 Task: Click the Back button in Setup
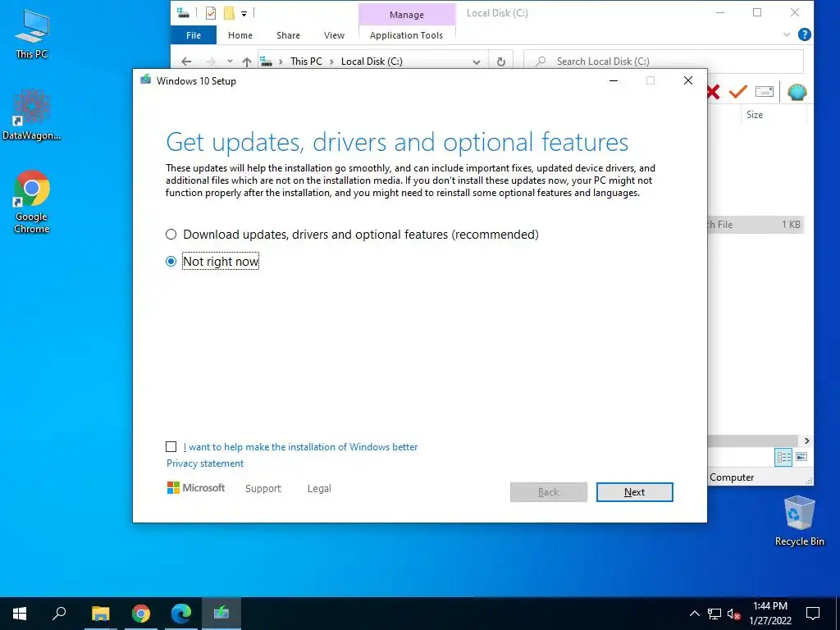(549, 492)
